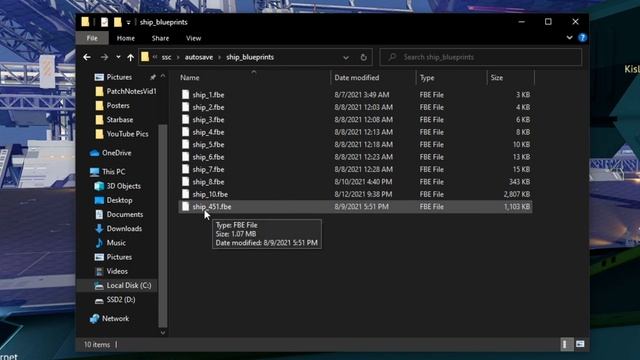Click New Folder quick access icon
640x360 pixels.
coord(118,22)
